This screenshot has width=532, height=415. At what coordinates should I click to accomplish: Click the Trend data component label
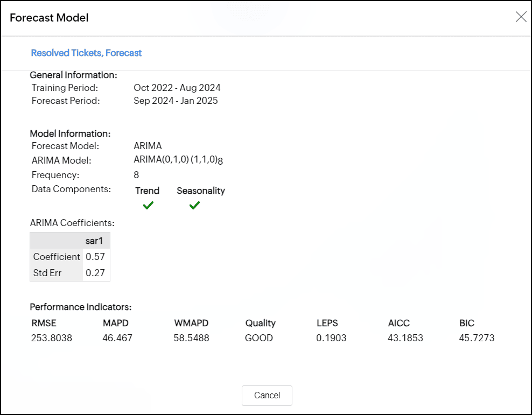pos(148,191)
